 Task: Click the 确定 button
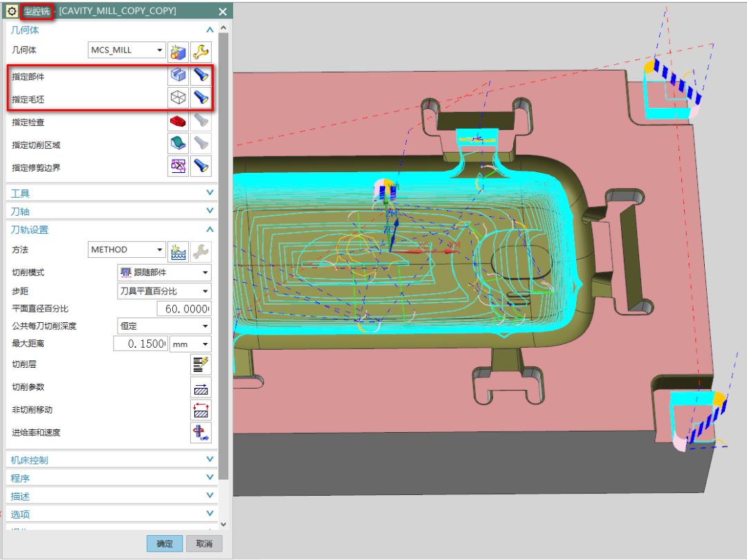[165, 543]
